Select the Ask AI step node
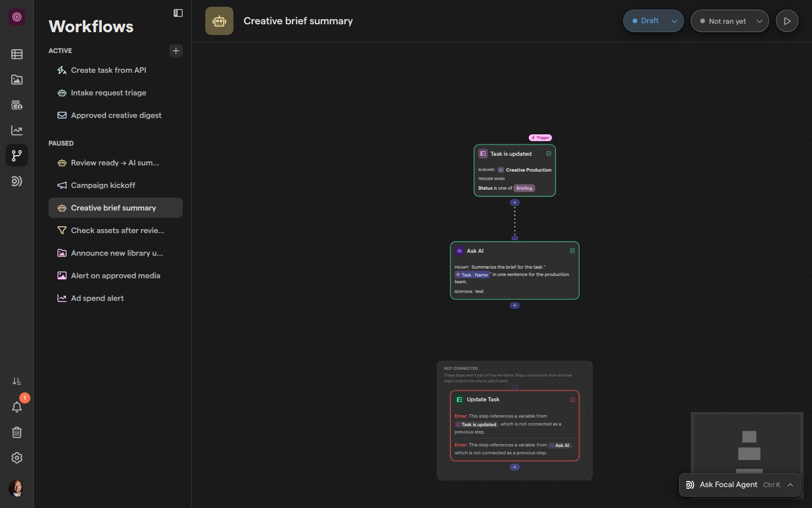Screen dimensions: 812x508 (515, 270)
